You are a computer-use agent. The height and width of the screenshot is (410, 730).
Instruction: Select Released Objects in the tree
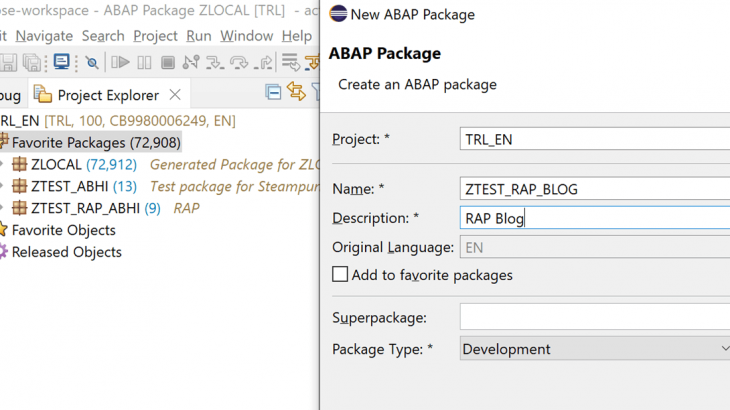pyautogui.click(x=66, y=252)
